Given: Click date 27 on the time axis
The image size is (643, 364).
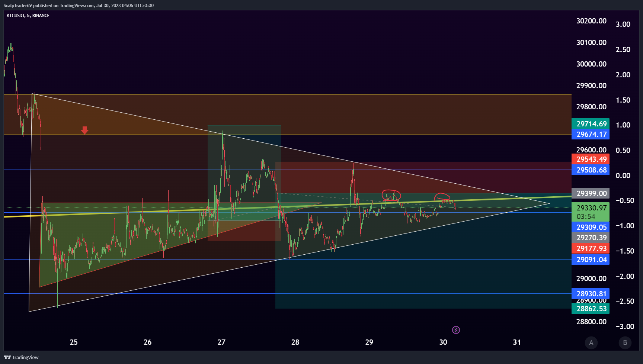Looking at the screenshot, I should click(221, 342).
